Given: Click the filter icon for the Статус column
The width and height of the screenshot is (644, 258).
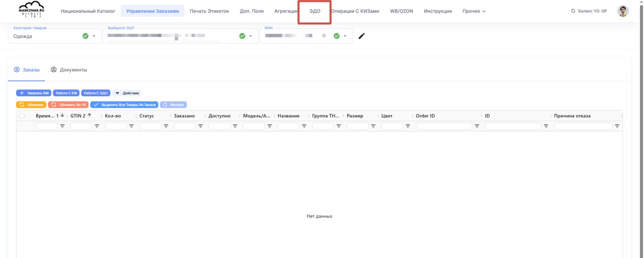Looking at the screenshot, I should pyautogui.click(x=166, y=126).
